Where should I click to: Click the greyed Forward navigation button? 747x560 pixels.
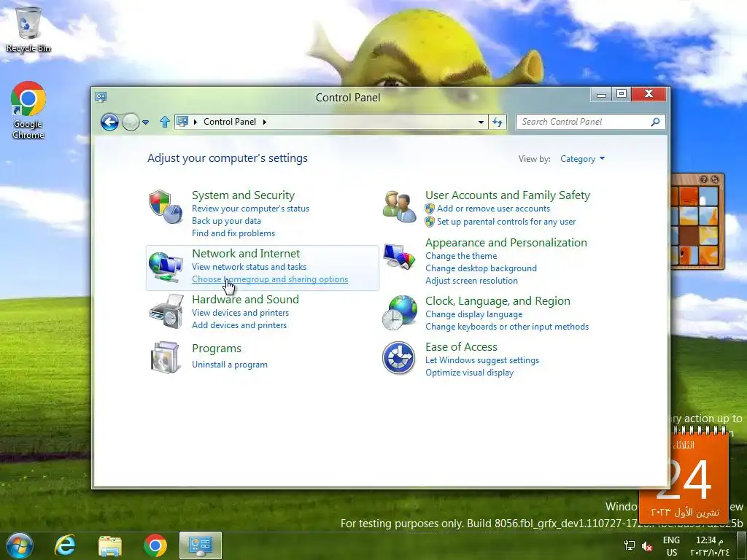point(131,122)
